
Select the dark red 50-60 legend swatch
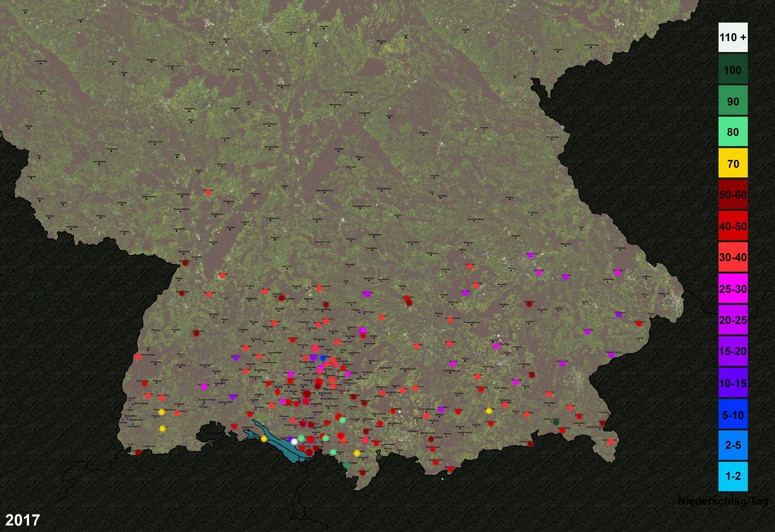point(733,194)
